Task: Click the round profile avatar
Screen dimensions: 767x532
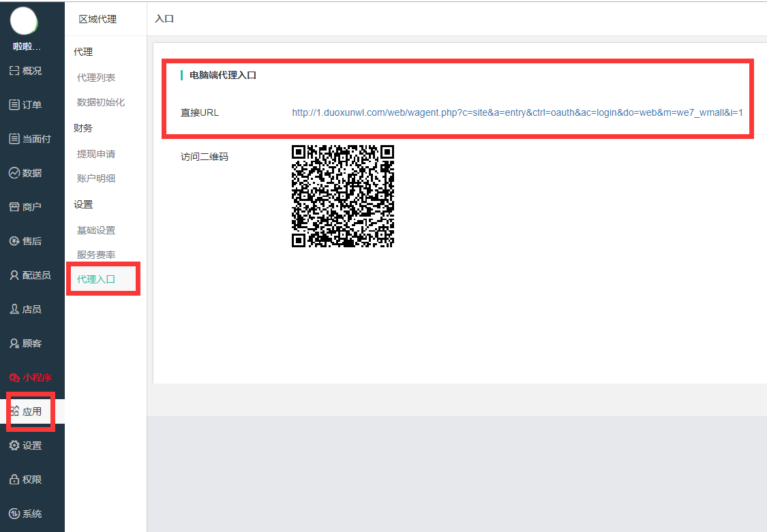Action: point(24,22)
